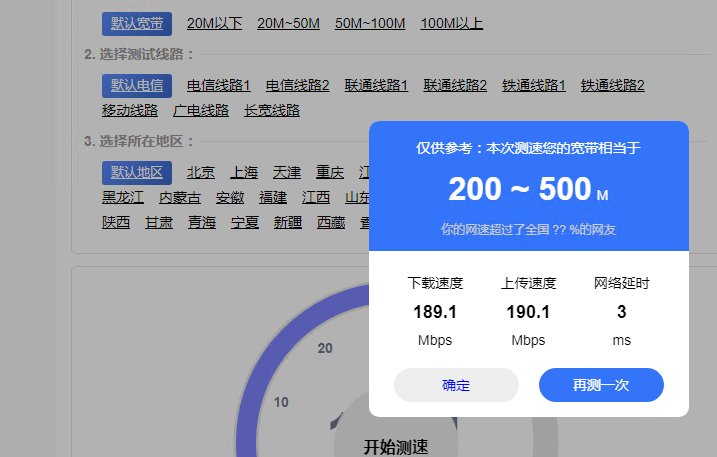Confirm the result with 确定 button
The width and height of the screenshot is (717, 457).
point(456,385)
